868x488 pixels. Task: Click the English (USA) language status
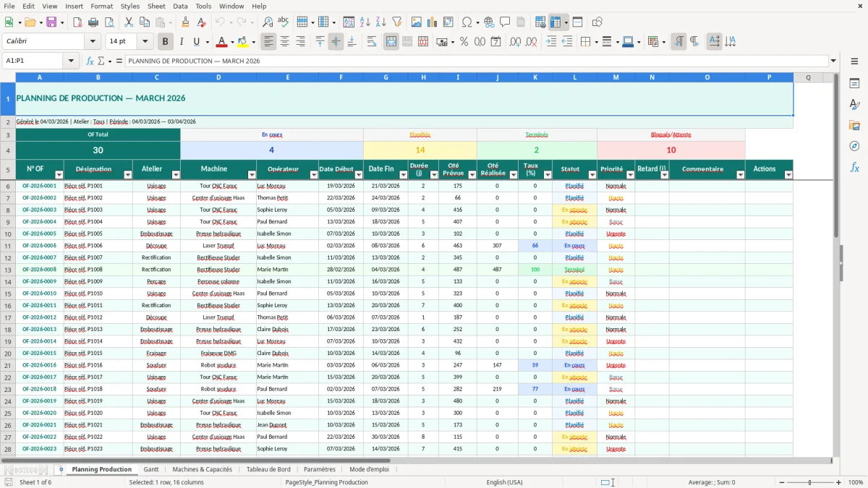pyautogui.click(x=504, y=482)
